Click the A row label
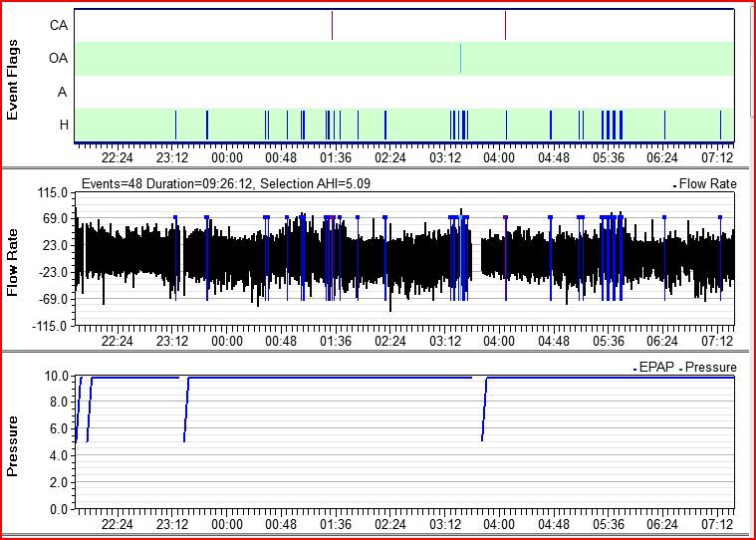 [62, 92]
